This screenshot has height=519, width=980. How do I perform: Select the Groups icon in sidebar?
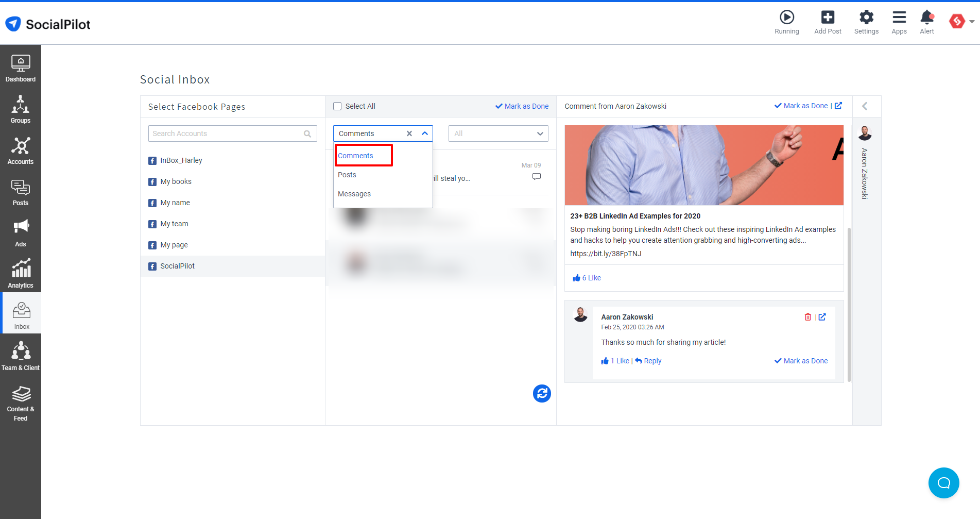pyautogui.click(x=21, y=108)
